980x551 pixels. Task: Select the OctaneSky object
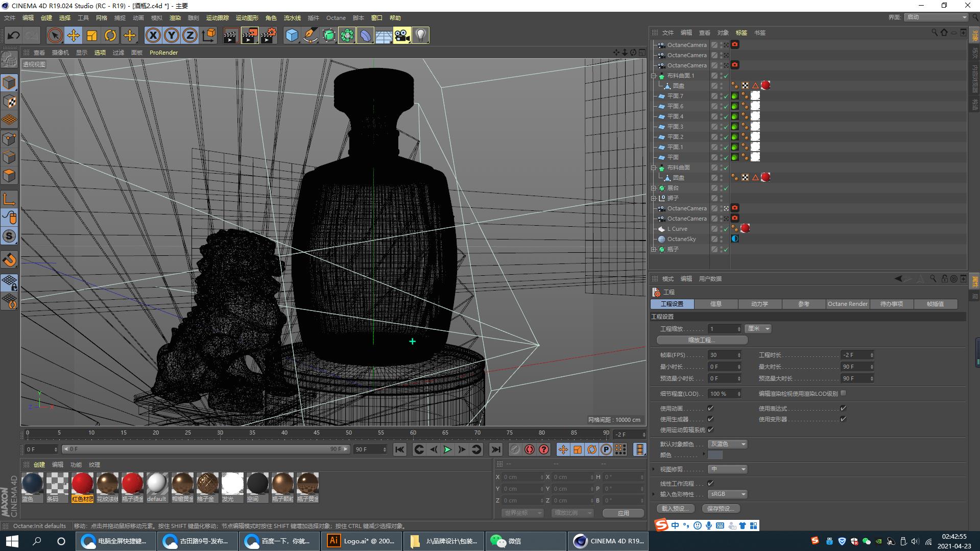(681, 239)
